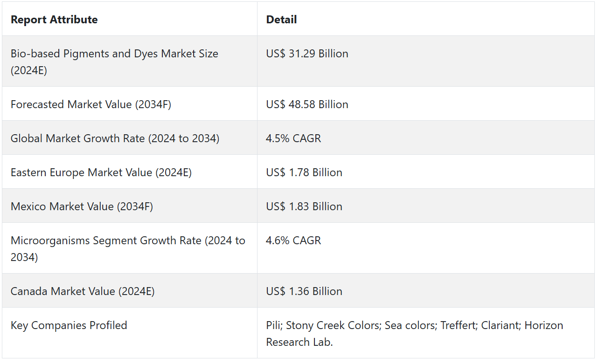Select the Global Market Growth Rate label
This screenshot has width=599, height=364.
click(115, 138)
